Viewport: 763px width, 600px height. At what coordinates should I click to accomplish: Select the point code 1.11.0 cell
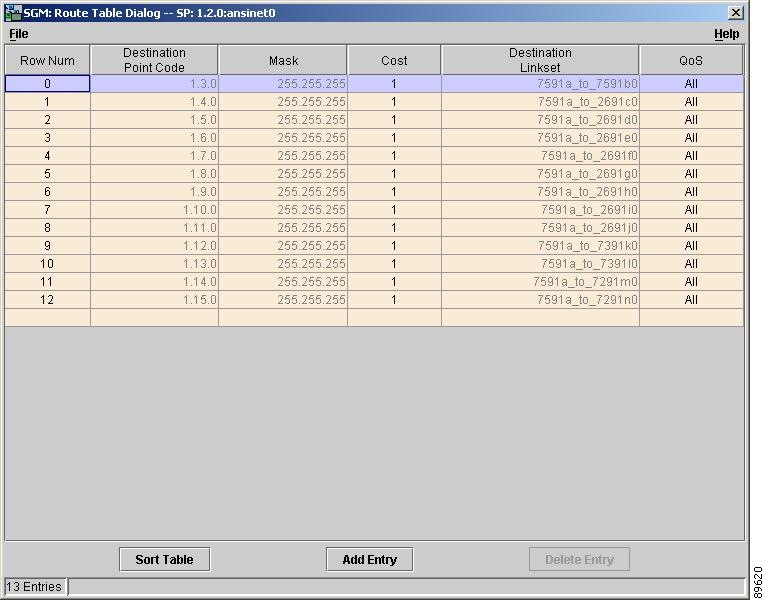[x=154, y=228]
